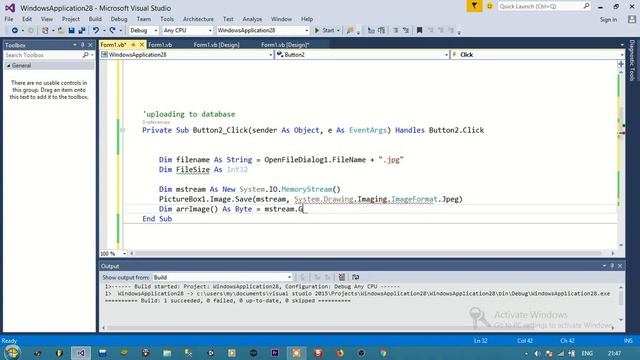Screen dimensions: 640x360
Task: Click the Save All toolbar icon
Action: [x=82, y=30]
